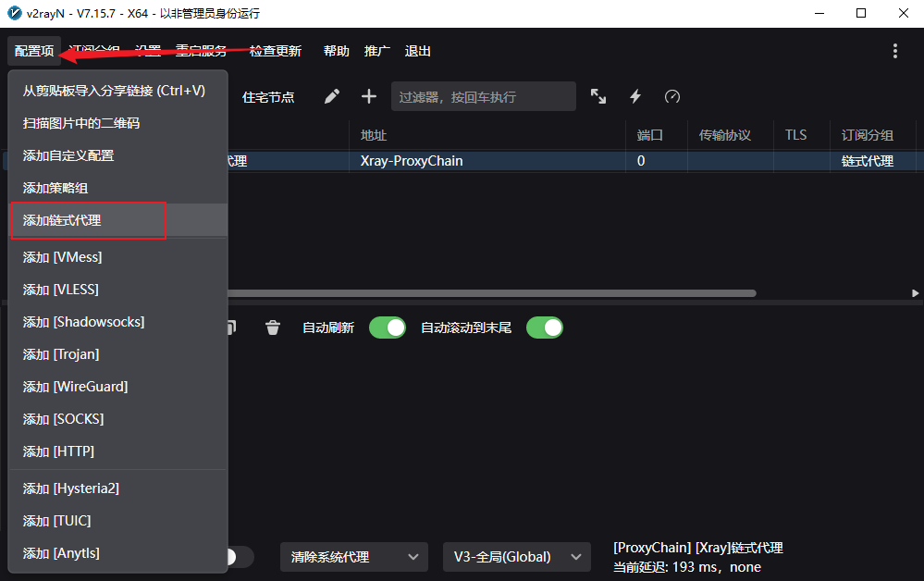Click the plus add-group icon
Image resolution: width=924 pixels, height=581 pixels.
pos(369,96)
